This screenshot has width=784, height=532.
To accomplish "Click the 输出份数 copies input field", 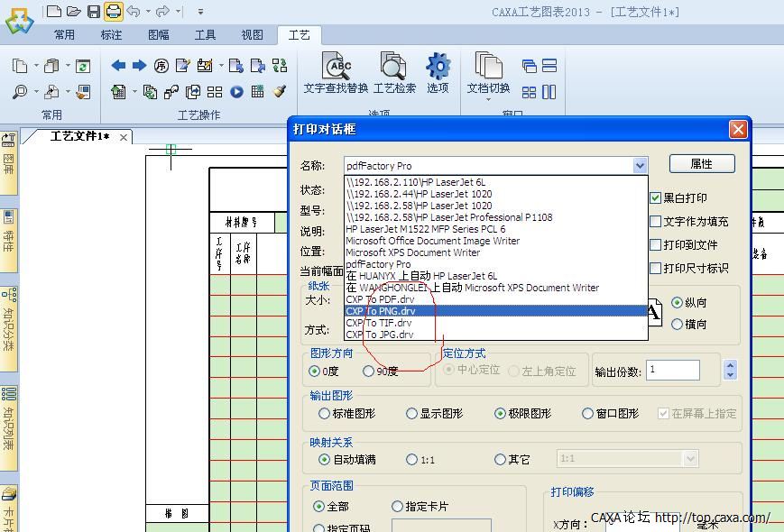I will [x=672, y=370].
